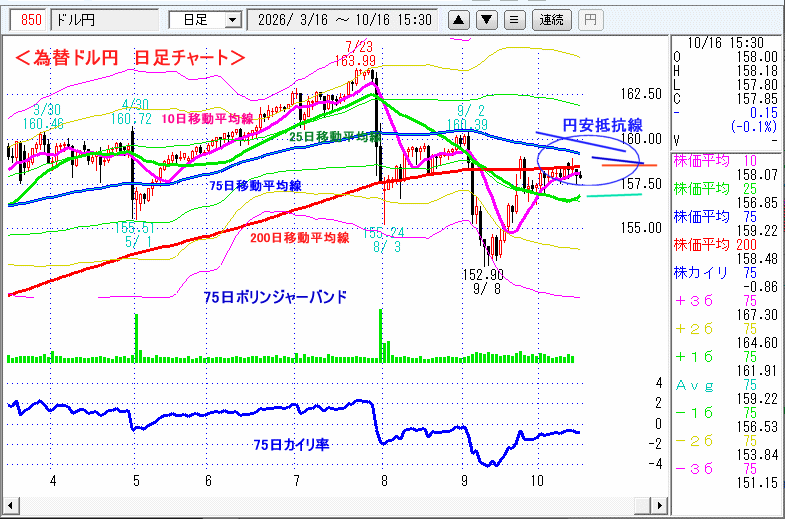Click the +2σ 75 band legend entry
785x519 pixels.
point(715,329)
